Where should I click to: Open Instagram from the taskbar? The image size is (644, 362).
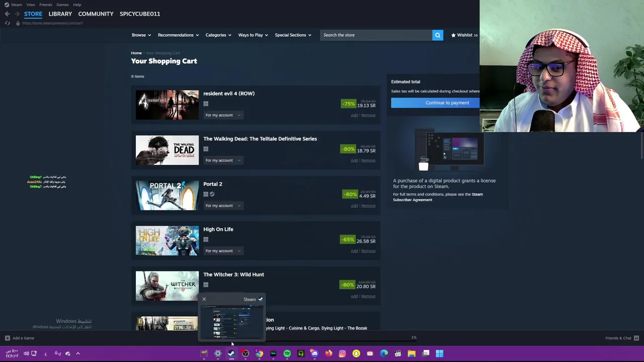[342, 353]
